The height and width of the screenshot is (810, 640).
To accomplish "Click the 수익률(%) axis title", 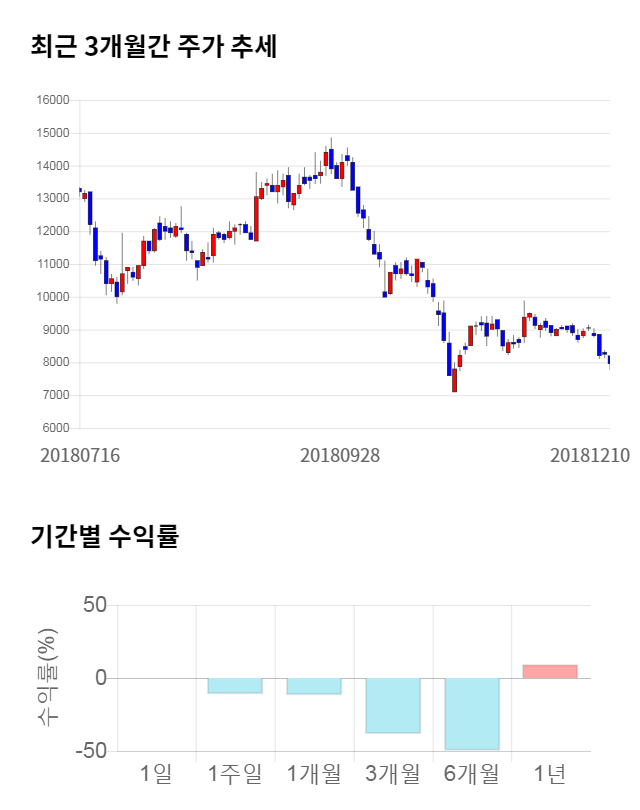I will pyautogui.click(x=47, y=677).
